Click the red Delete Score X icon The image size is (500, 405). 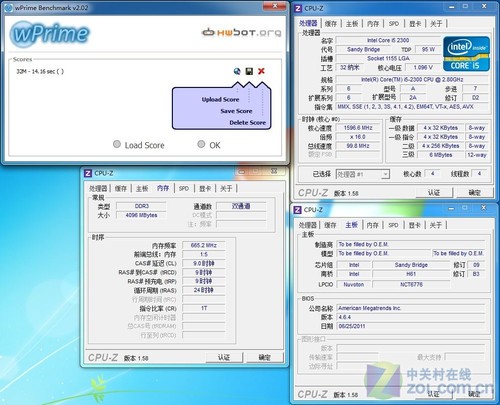coord(261,71)
